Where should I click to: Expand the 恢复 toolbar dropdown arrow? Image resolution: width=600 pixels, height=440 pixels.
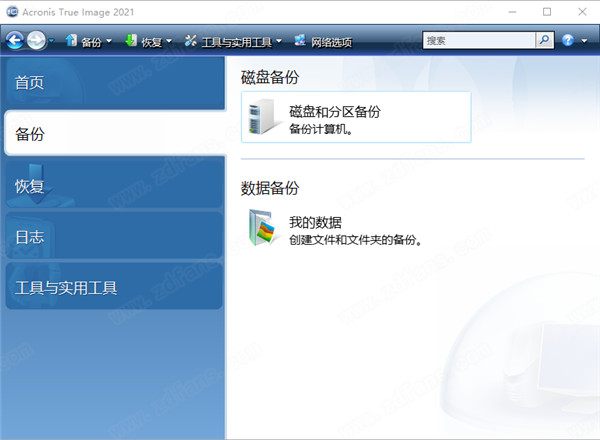coord(169,41)
